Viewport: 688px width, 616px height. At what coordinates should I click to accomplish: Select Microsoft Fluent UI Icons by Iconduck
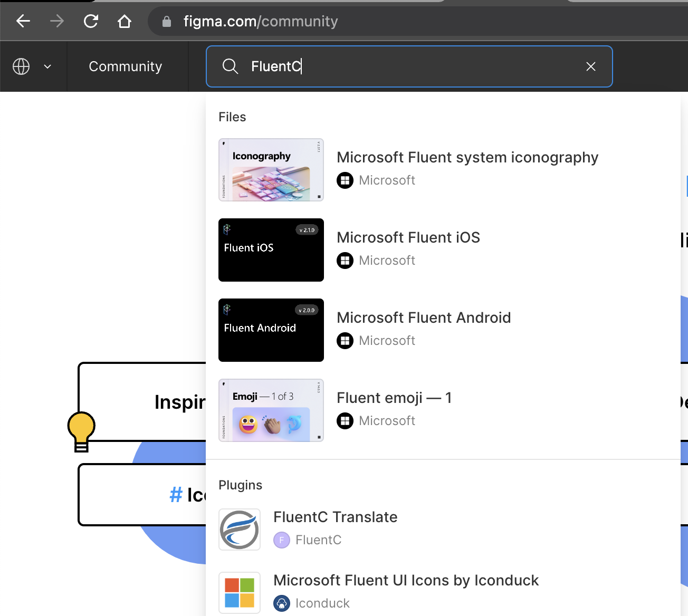point(406,580)
